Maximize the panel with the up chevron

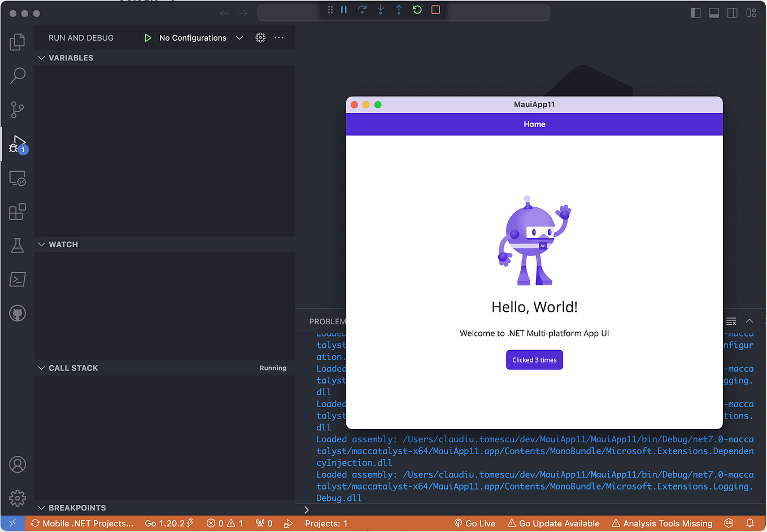point(749,321)
